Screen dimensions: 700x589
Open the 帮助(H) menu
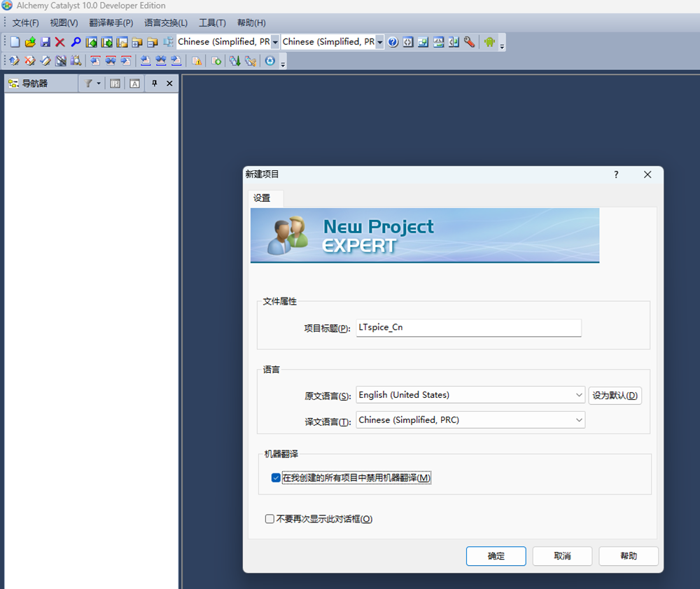pos(251,23)
